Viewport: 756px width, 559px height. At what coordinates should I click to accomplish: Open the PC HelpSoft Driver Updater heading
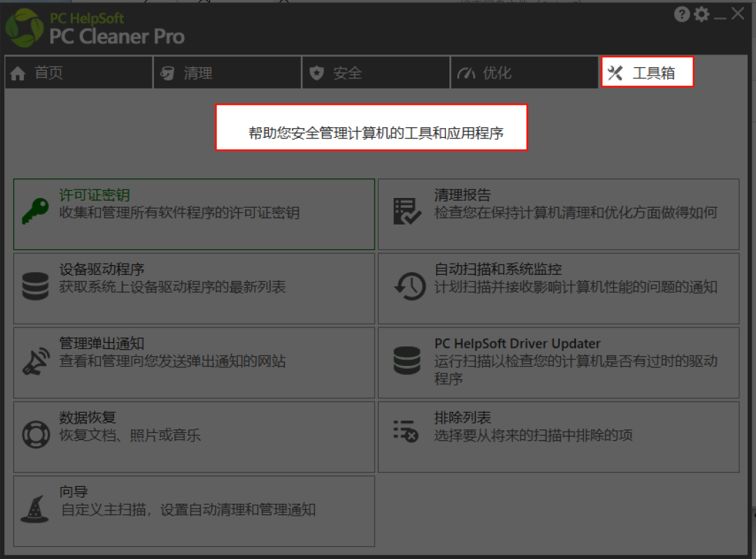(x=517, y=343)
